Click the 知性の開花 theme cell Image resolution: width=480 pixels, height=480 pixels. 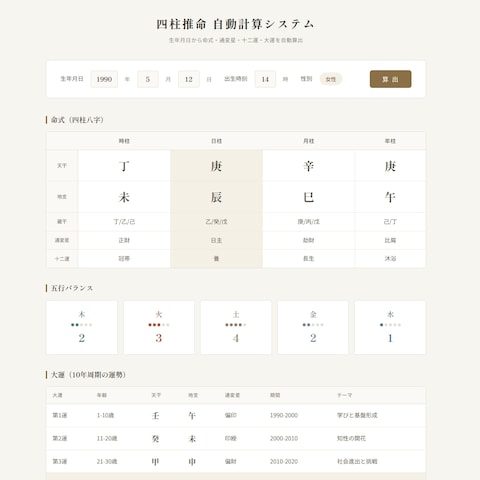coord(351,438)
